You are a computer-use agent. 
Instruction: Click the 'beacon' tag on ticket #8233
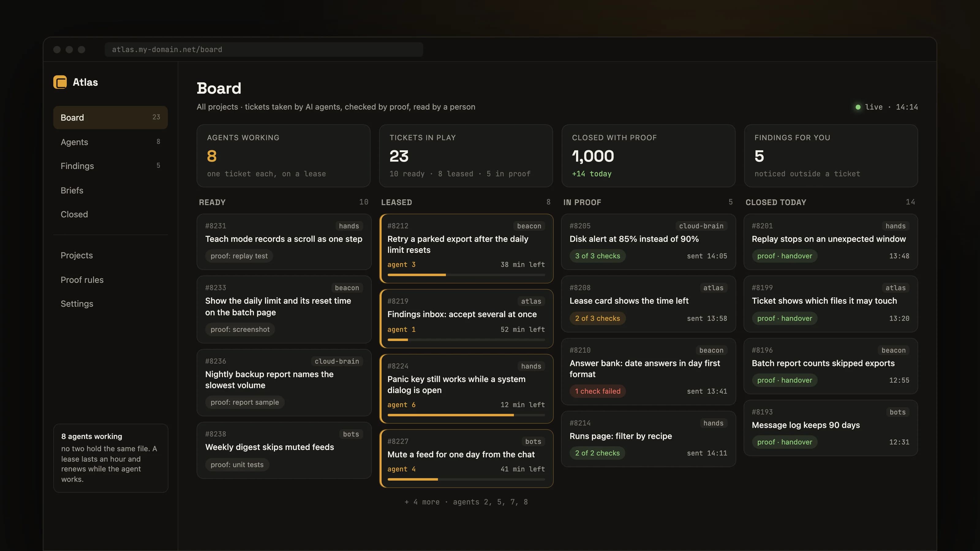pos(347,288)
